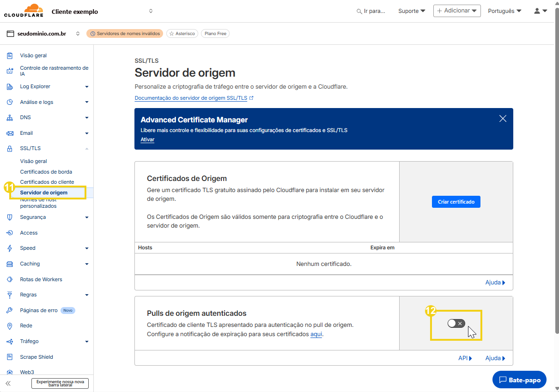Open Access via its key icon

pyautogui.click(x=10, y=233)
